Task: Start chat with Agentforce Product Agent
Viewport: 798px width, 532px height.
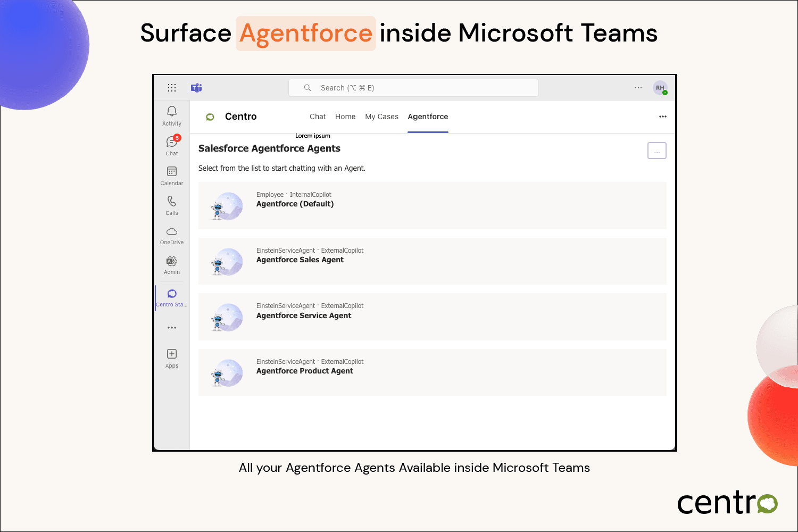Action: pyautogui.click(x=433, y=372)
